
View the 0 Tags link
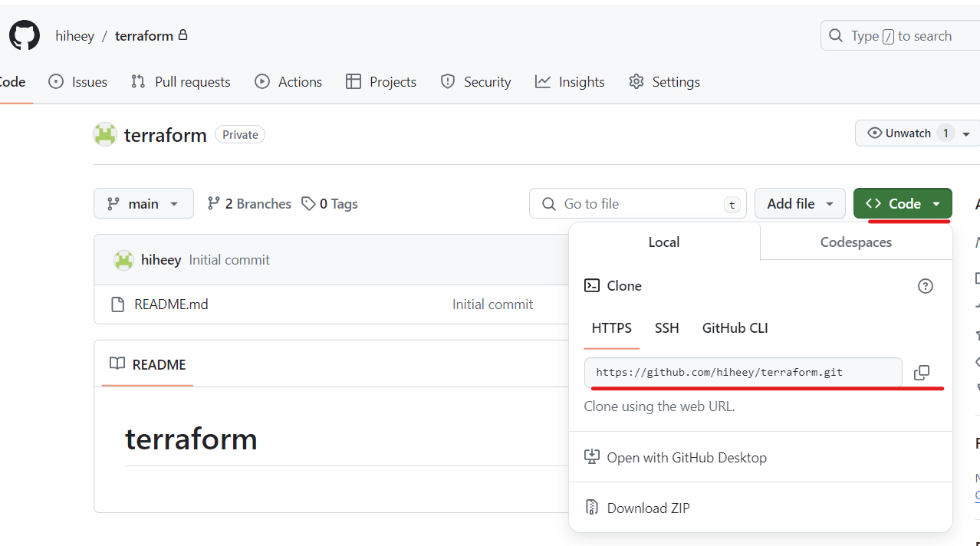pyautogui.click(x=330, y=204)
